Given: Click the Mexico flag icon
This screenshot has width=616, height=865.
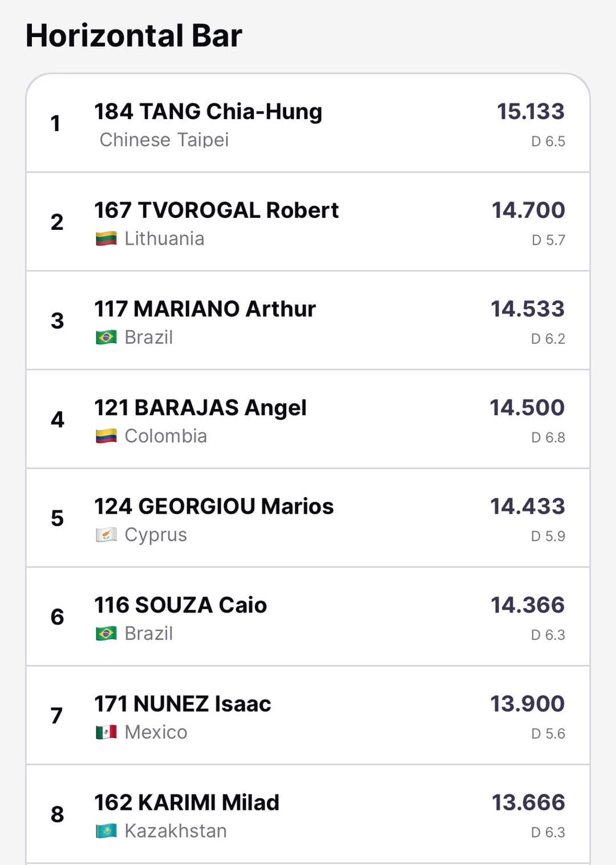Looking at the screenshot, I should (x=106, y=732).
